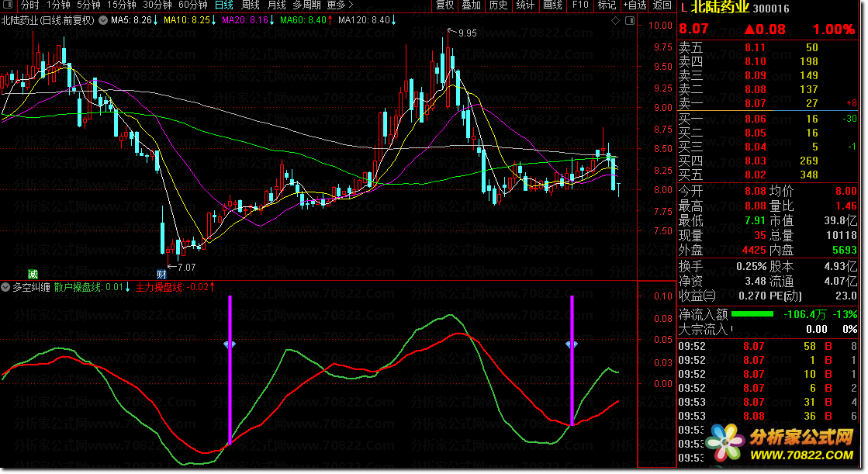
Task: Click the 买四 bid price 8.03
Action: pyautogui.click(x=755, y=161)
